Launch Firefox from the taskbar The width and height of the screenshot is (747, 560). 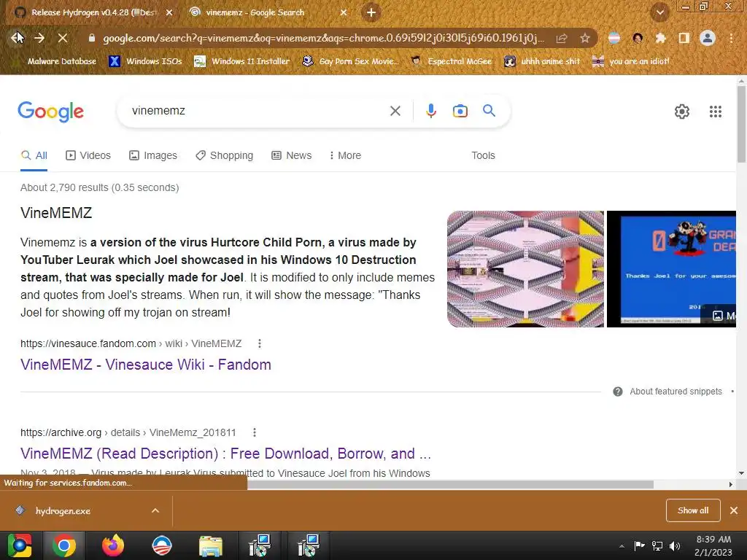coord(113,545)
